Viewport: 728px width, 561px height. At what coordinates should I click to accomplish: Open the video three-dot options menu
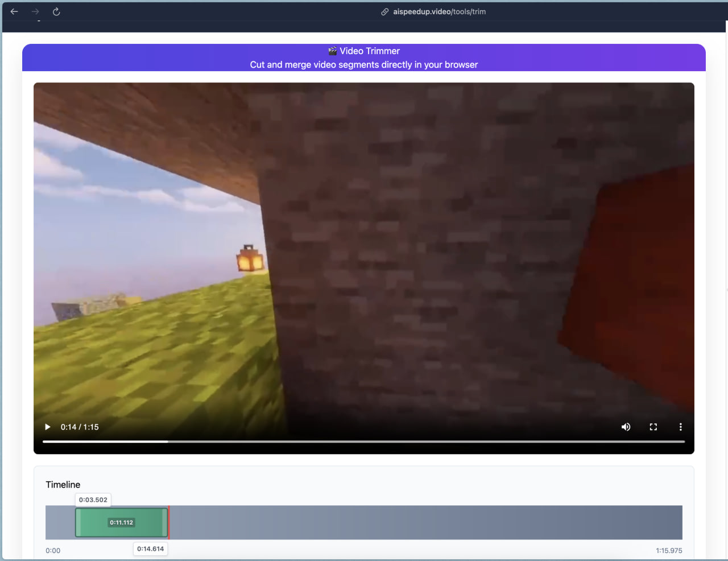[680, 427]
